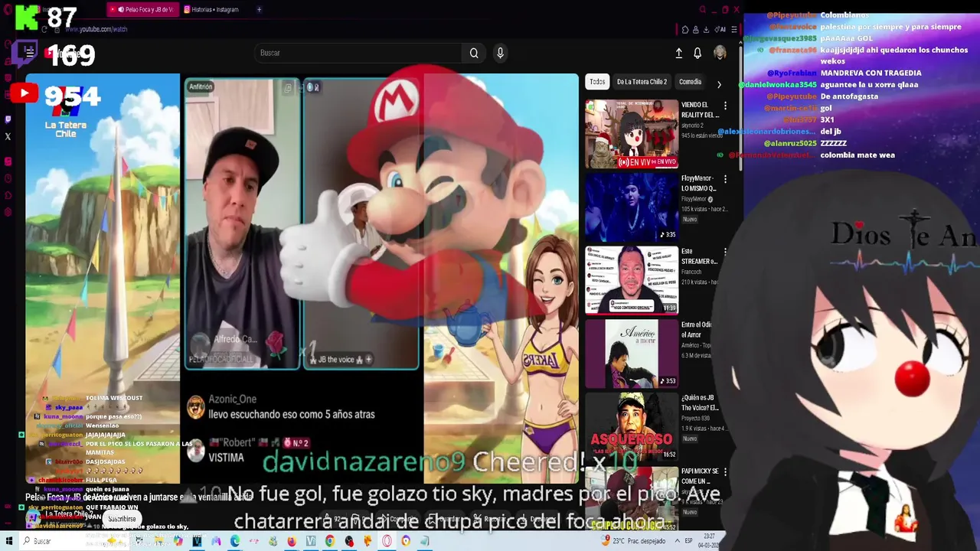This screenshot has width=980, height=551.
Task: Open the Chrome icon in the taskbar
Action: coord(330,541)
